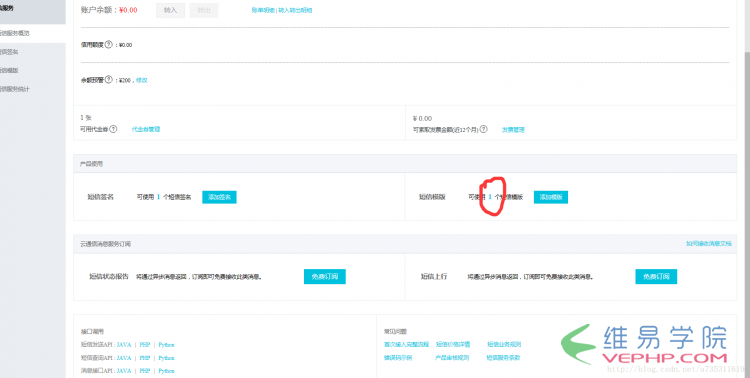Click the signature count 1 beside 短信签名
The image size is (750, 378).
coord(158,197)
